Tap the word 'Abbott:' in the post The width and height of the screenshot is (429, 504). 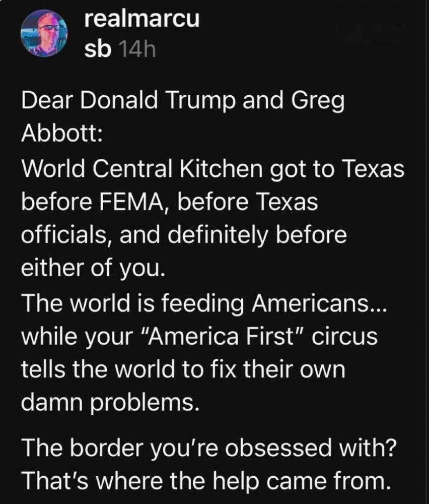61,133
